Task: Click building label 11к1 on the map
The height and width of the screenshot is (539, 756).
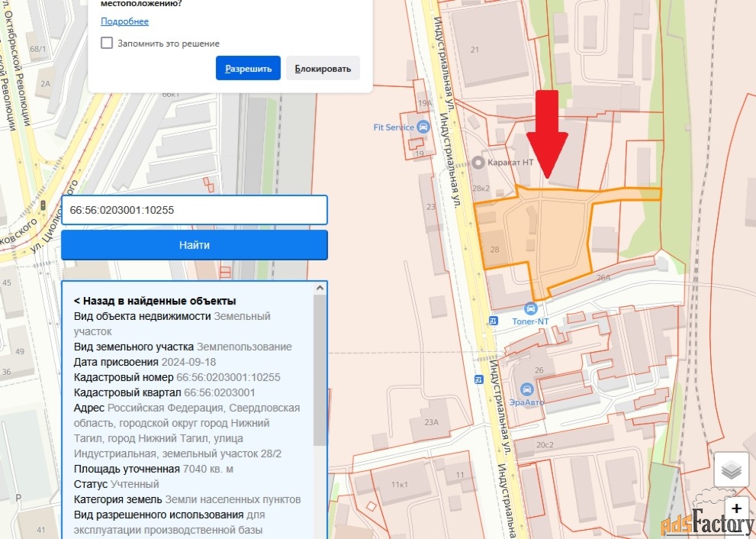Action: point(399,485)
